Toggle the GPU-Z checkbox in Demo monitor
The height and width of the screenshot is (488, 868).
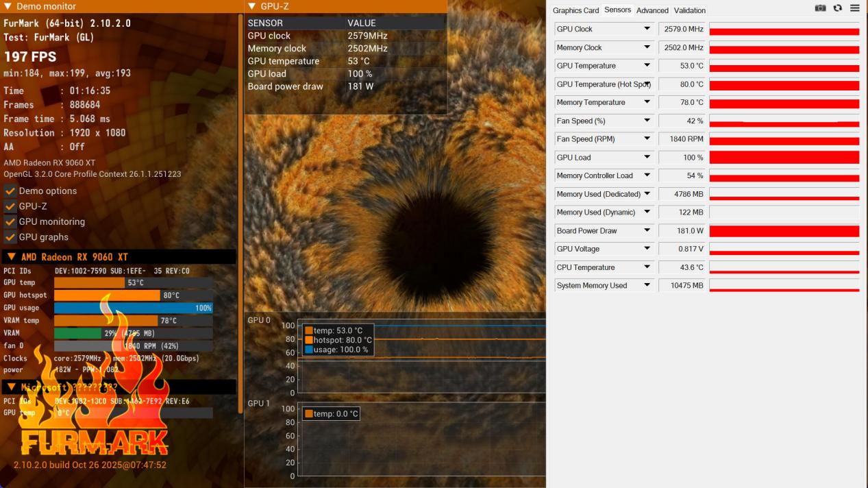coord(10,206)
